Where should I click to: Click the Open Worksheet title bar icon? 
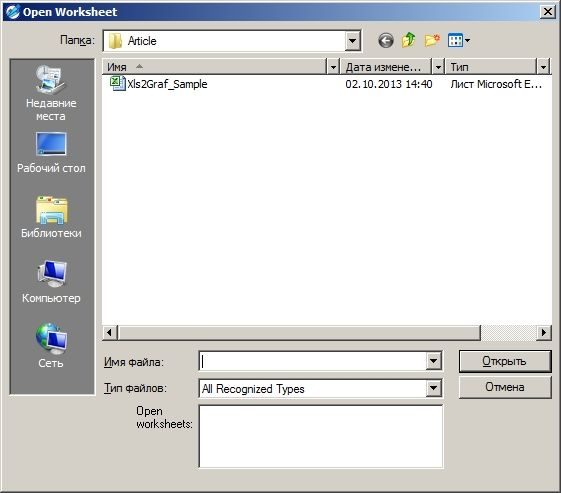coord(13,12)
